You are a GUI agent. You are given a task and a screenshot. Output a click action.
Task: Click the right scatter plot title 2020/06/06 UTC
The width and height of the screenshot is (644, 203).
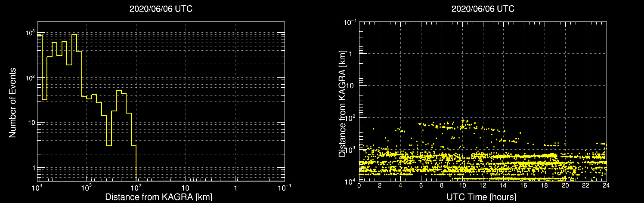[x=483, y=9]
